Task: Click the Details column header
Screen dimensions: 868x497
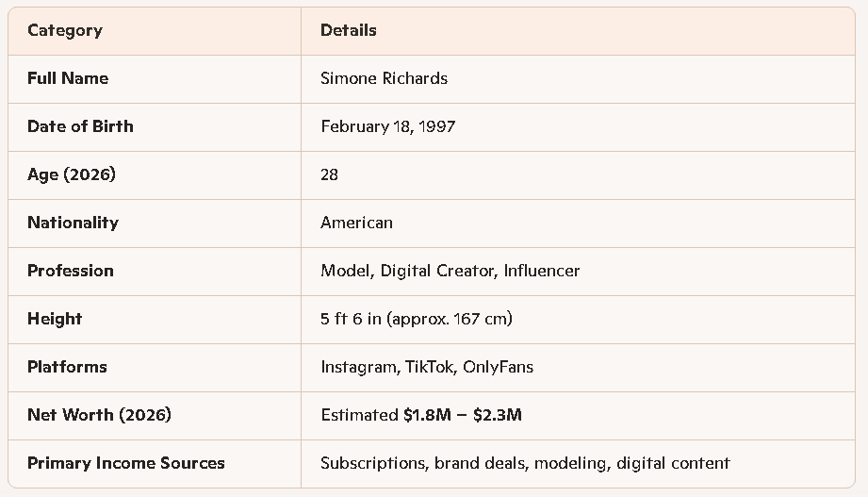Action: [348, 30]
